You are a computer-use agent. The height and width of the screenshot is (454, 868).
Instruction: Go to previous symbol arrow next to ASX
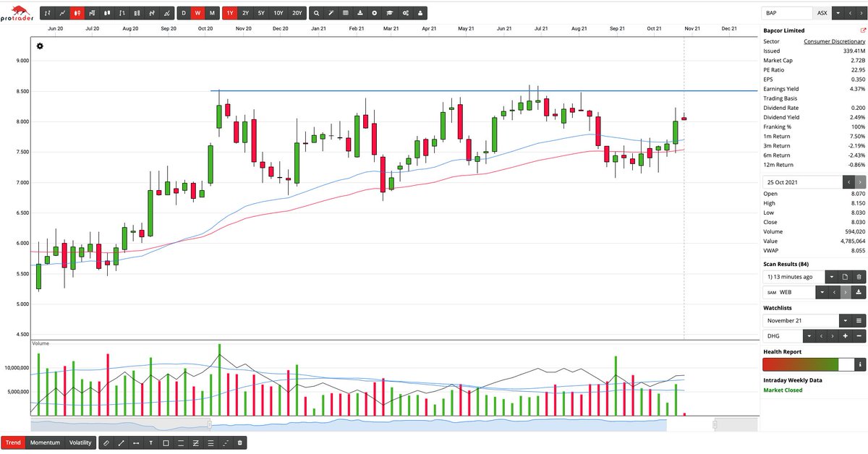pyautogui.click(x=849, y=13)
